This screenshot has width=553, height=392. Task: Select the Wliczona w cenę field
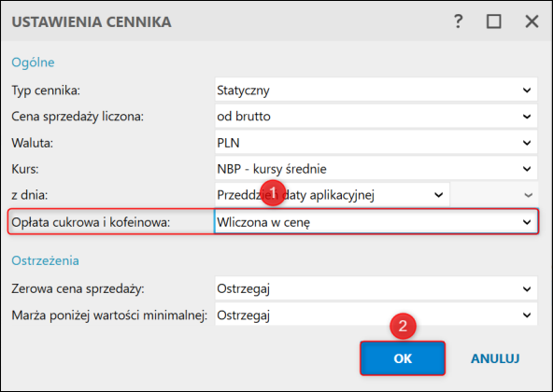pos(376,222)
